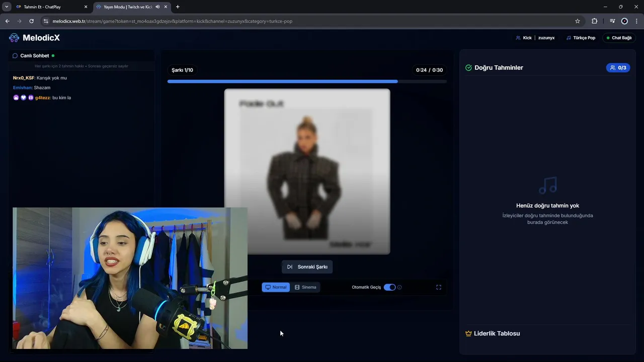This screenshot has width=644, height=362.
Task: Click the Liderlik Tablosu crown icon
Action: click(x=468, y=333)
